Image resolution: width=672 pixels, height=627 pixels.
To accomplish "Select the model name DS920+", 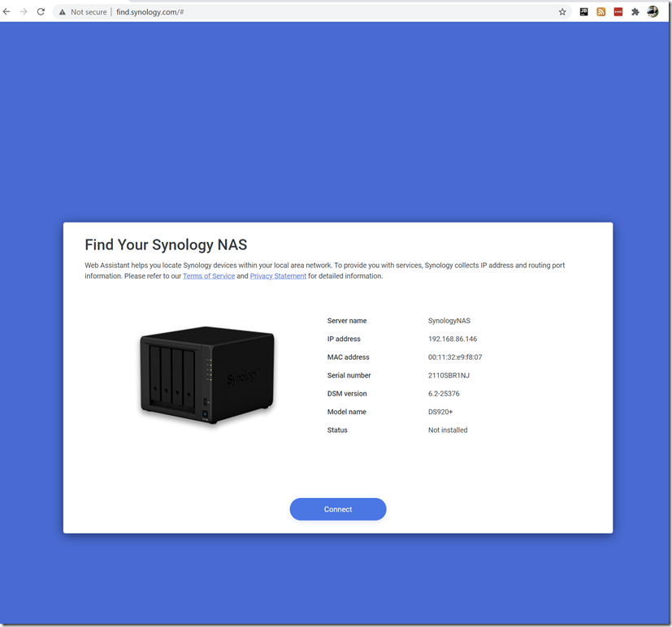I will point(440,412).
